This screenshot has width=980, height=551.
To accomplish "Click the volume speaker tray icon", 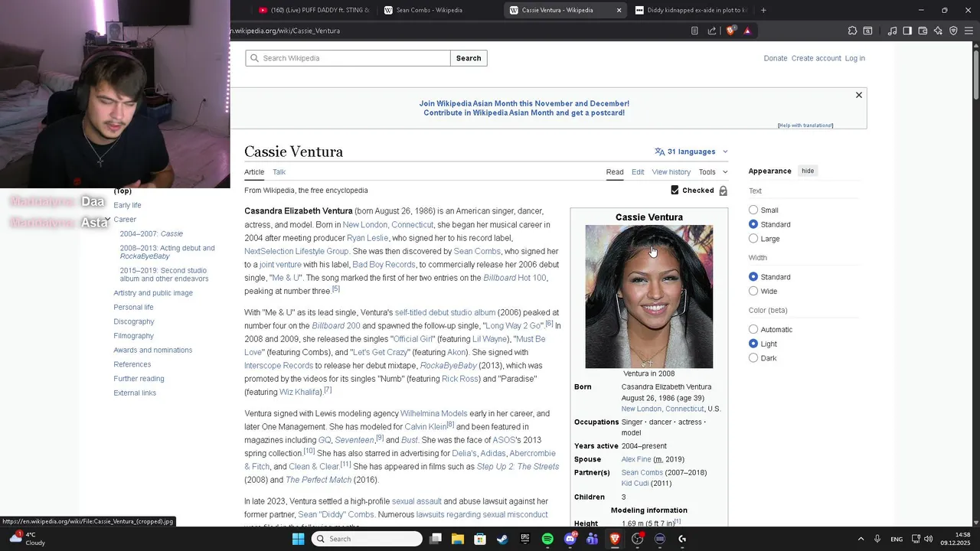I will pyautogui.click(x=929, y=539).
